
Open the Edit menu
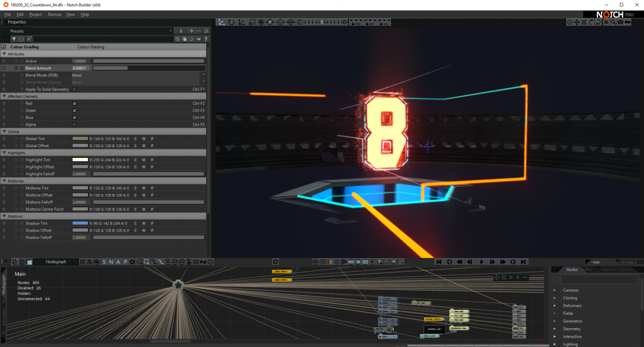[x=20, y=15]
